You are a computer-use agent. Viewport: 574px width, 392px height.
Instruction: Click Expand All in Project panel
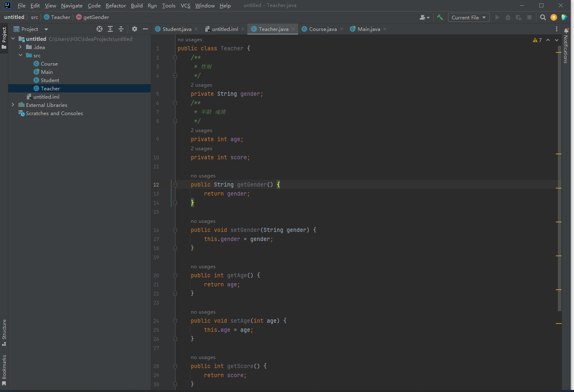pos(110,29)
